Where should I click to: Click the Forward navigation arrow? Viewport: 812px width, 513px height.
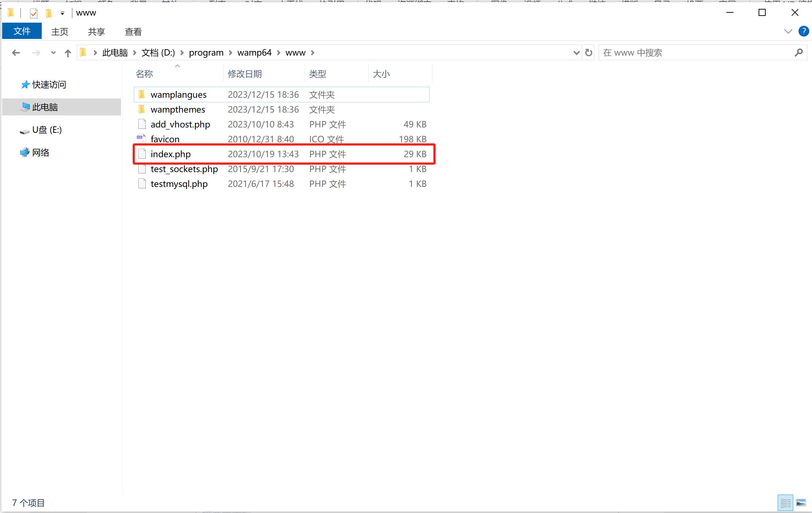pyautogui.click(x=36, y=53)
